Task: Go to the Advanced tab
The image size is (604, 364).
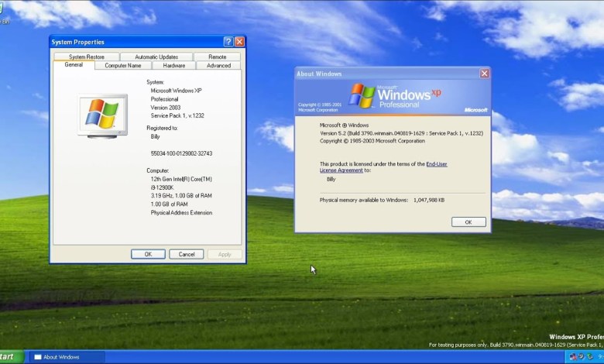Action: click(218, 66)
